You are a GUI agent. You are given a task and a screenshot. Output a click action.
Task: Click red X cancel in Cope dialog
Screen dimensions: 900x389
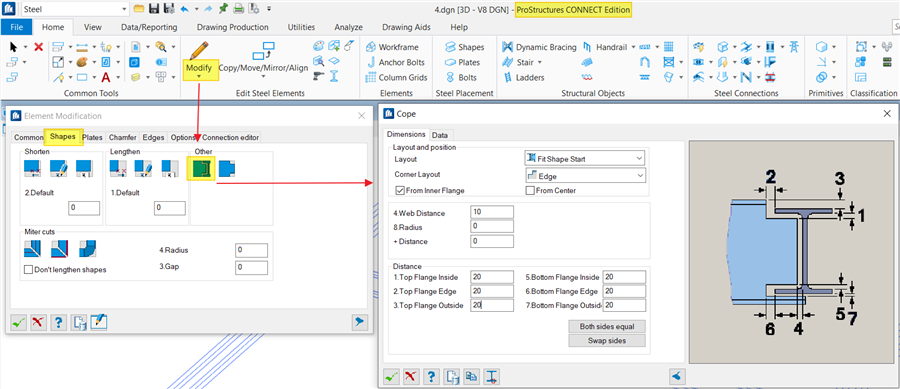coord(410,377)
